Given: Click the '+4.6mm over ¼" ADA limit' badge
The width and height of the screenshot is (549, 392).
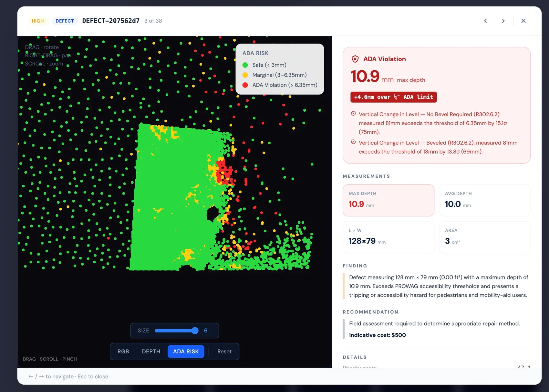Looking at the screenshot, I should click(x=393, y=97).
